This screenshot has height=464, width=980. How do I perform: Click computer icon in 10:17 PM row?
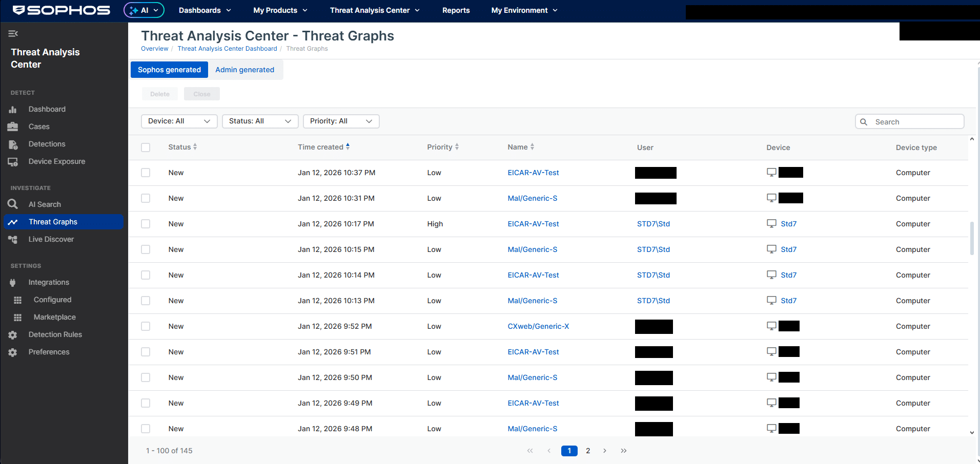pos(771,223)
